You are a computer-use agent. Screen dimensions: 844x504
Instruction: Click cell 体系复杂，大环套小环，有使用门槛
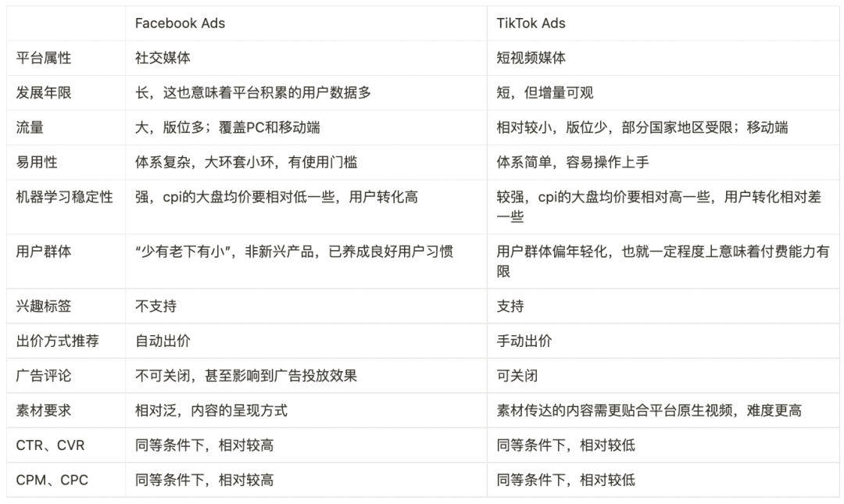246,162
